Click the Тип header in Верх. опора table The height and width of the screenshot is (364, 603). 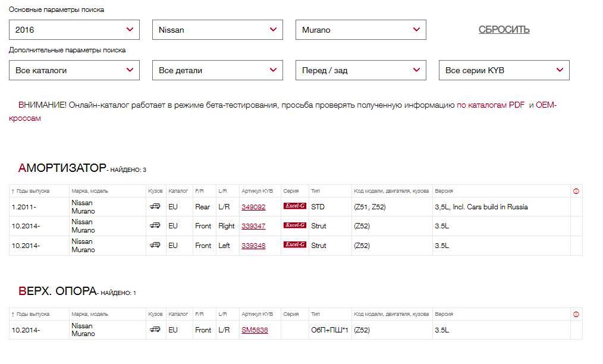[x=315, y=315]
